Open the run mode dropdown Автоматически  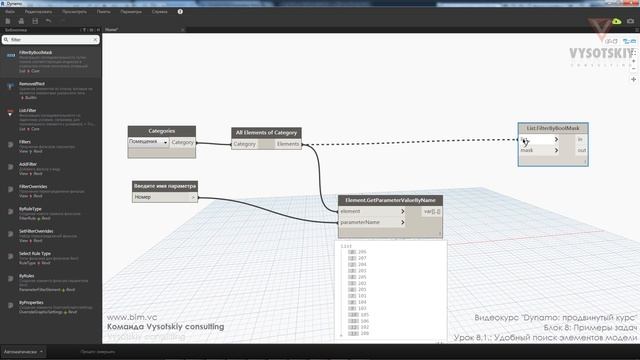point(23,351)
